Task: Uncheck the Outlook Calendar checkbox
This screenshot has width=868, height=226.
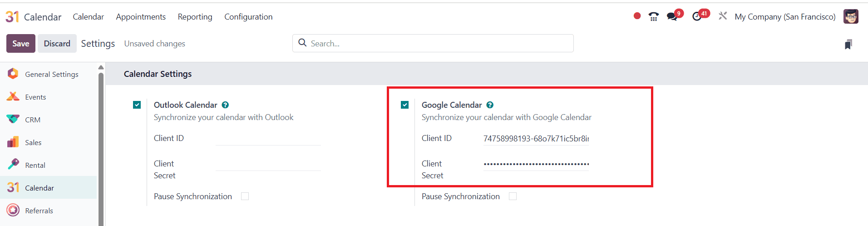Action: click(137, 105)
